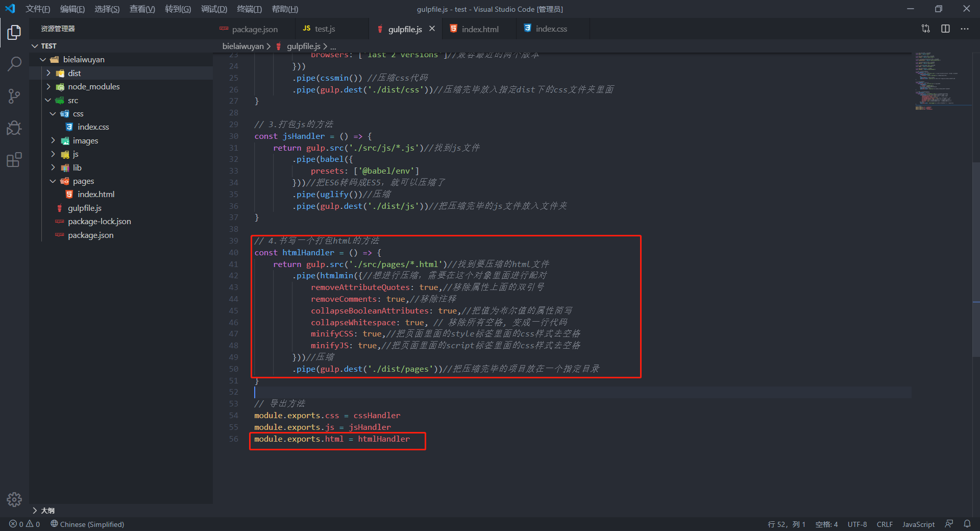Open index.css file in explorer tree
Image resolution: width=980 pixels, height=531 pixels.
click(x=121, y=127)
